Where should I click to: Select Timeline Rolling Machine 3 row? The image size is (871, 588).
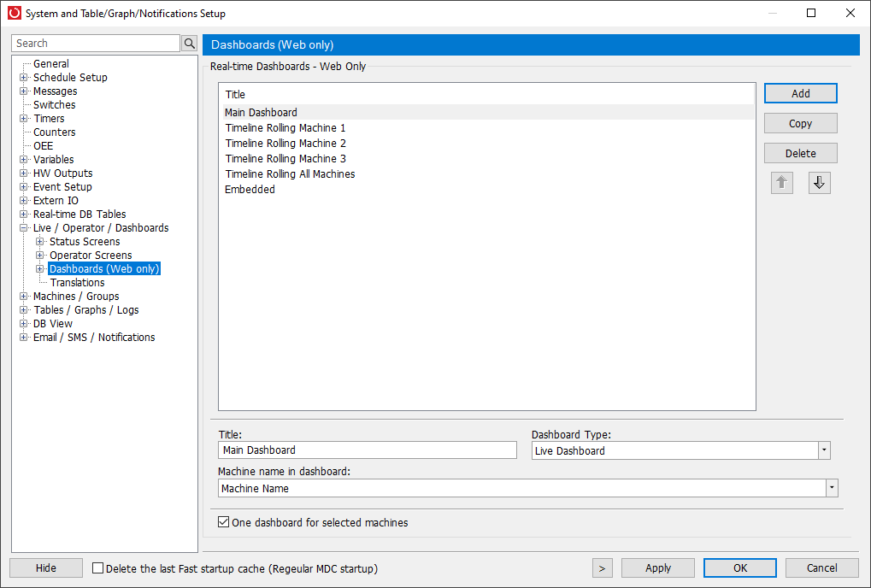(x=488, y=159)
